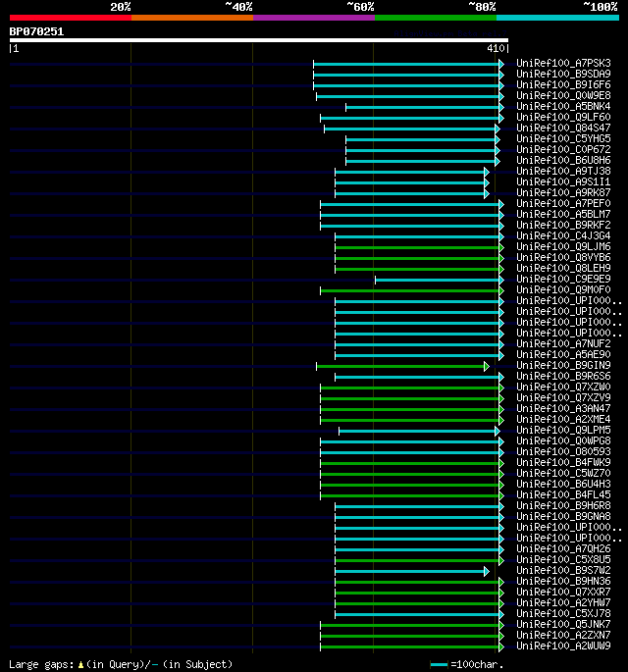Click the cyan alignment bar for Q9LPM5
The width and height of the screenshot is (628, 672).
click(x=417, y=431)
